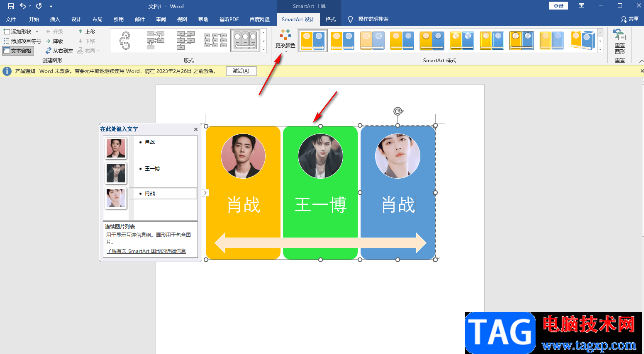Collapse the ribbon with the arrow
This screenshot has width=644, height=354.
coord(642,61)
